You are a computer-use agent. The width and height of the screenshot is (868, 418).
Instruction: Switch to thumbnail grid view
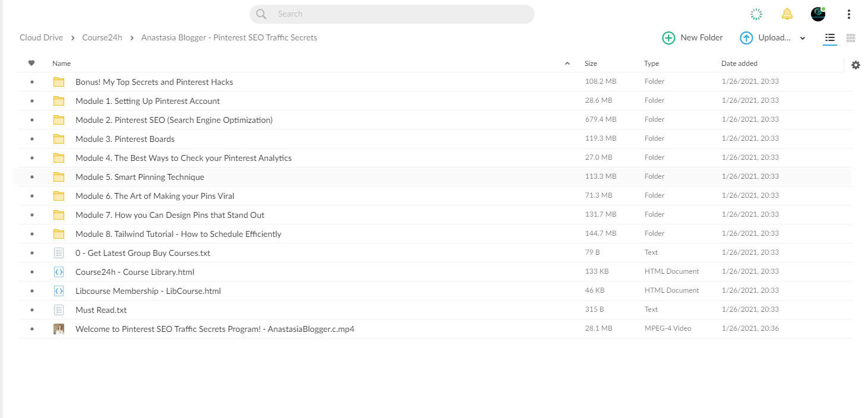pyautogui.click(x=851, y=38)
